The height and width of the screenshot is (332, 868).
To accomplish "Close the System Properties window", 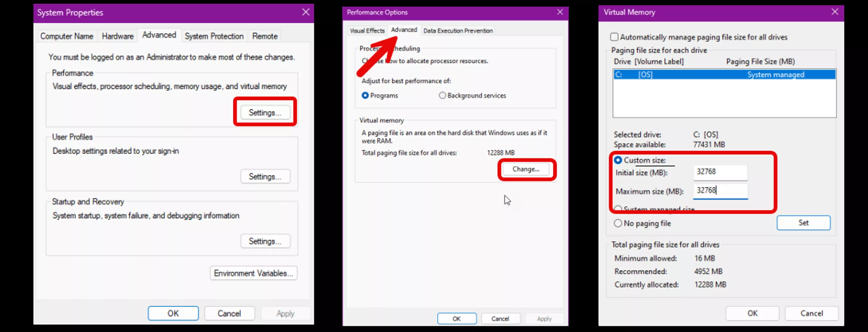I will coord(306,12).
